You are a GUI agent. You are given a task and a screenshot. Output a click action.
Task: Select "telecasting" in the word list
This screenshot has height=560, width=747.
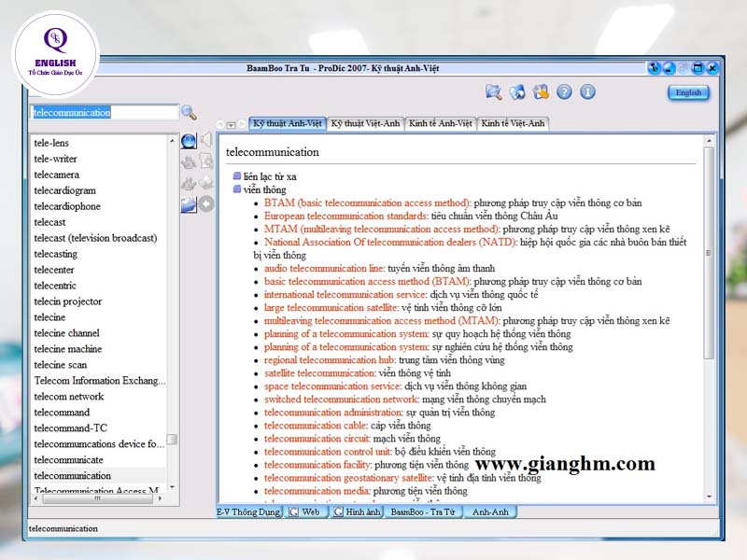click(56, 254)
